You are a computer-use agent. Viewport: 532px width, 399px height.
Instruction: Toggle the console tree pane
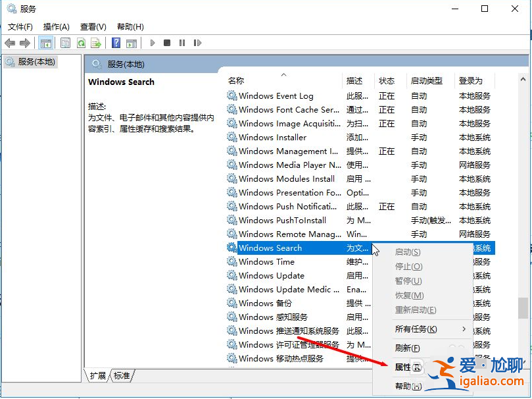[x=45, y=42]
